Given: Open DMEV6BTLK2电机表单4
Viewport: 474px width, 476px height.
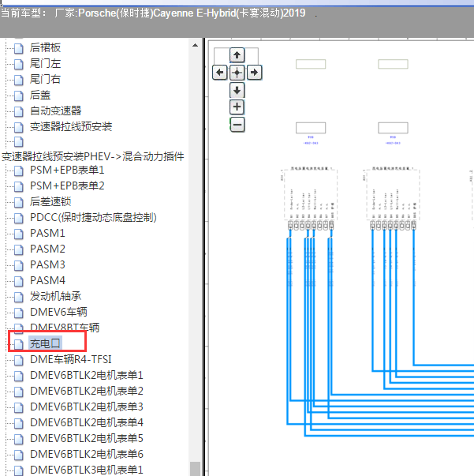Looking at the screenshot, I should 87,422.
